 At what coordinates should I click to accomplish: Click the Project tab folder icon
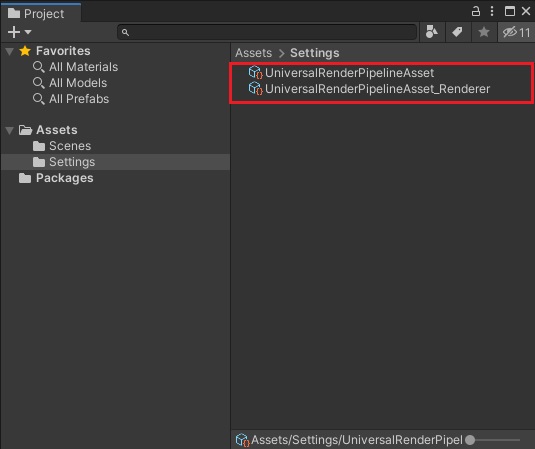[14, 13]
